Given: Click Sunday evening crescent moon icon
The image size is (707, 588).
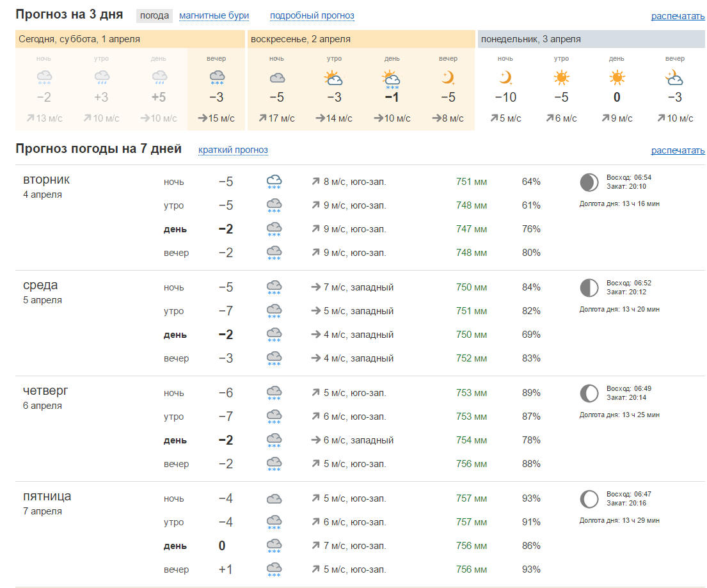Looking at the screenshot, I should coord(448,78).
